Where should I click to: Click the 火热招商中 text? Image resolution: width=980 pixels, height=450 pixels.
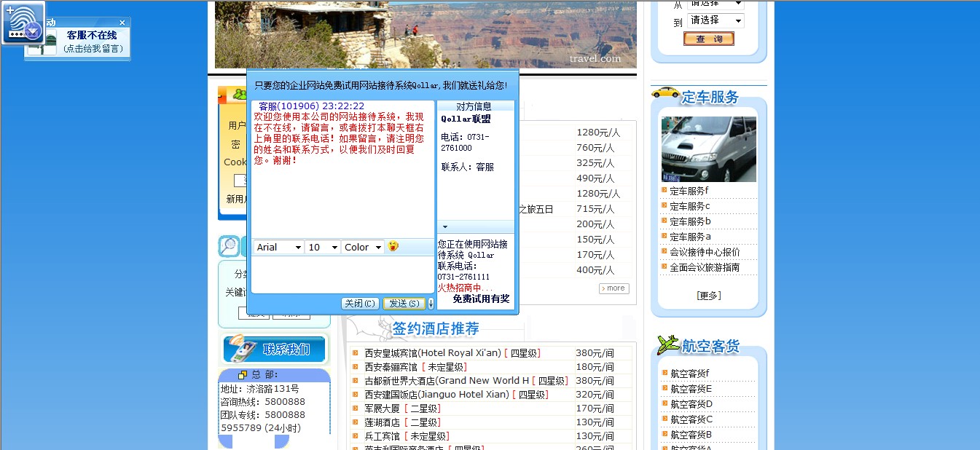(465, 288)
